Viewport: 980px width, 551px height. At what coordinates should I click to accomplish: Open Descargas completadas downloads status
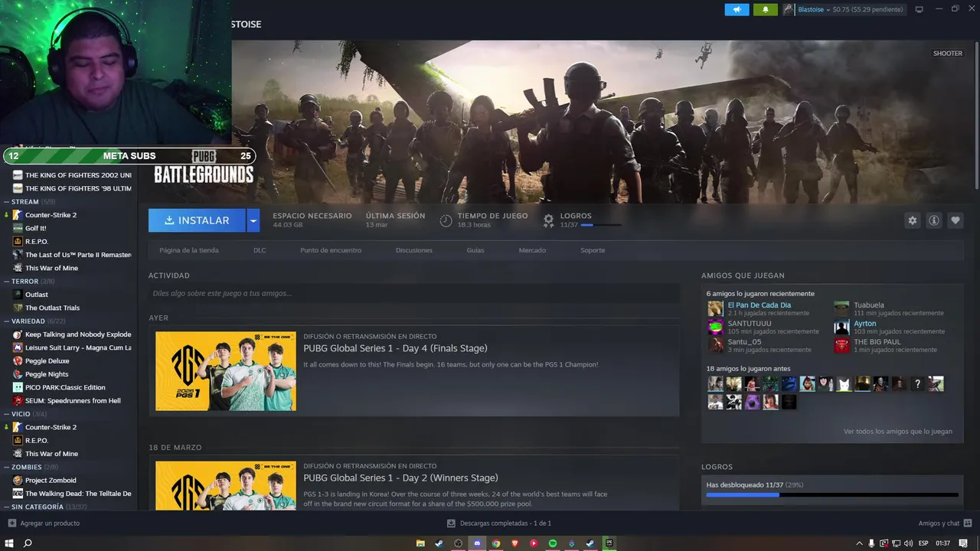[x=499, y=523]
